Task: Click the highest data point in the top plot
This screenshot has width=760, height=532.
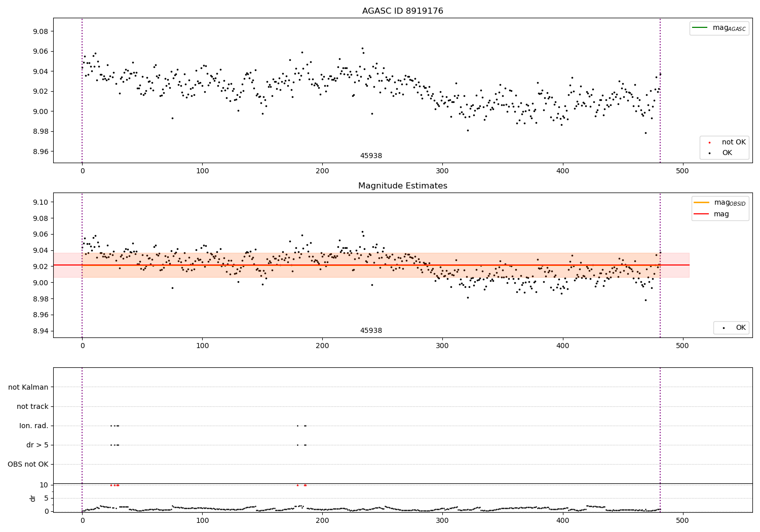Action: point(362,48)
